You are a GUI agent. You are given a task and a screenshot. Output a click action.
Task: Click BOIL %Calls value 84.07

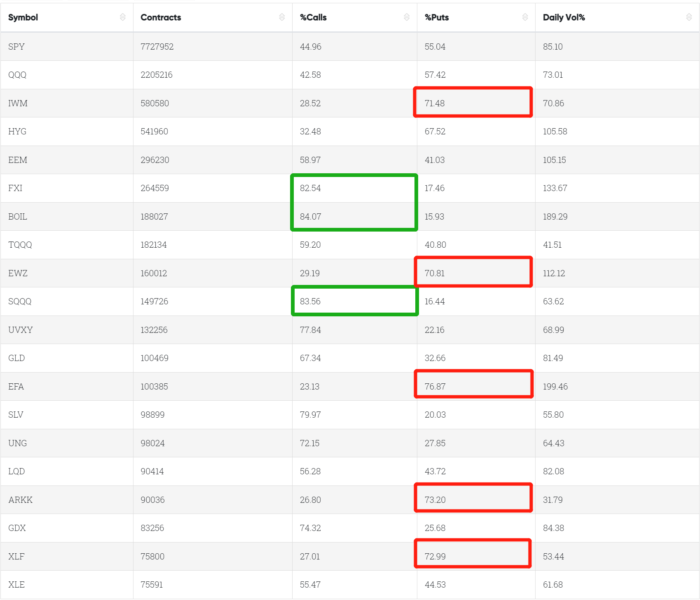pos(310,217)
